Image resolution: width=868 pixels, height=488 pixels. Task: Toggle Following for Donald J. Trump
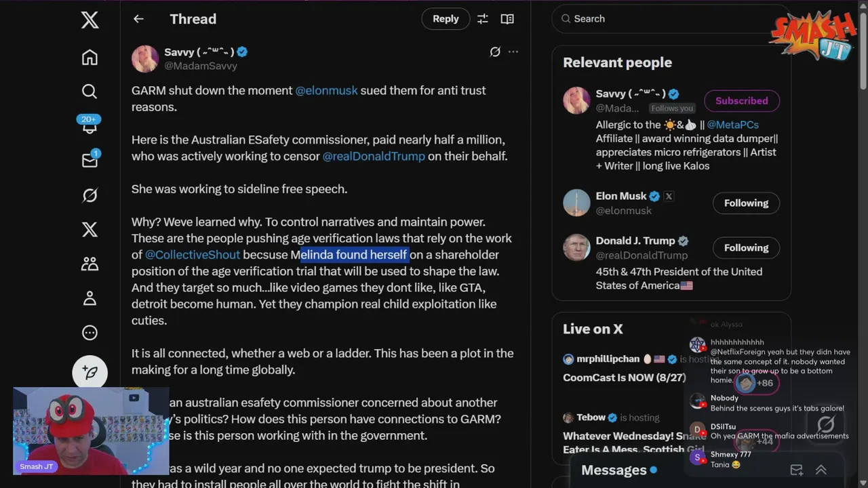pyautogui.click(x=746, y=247)
